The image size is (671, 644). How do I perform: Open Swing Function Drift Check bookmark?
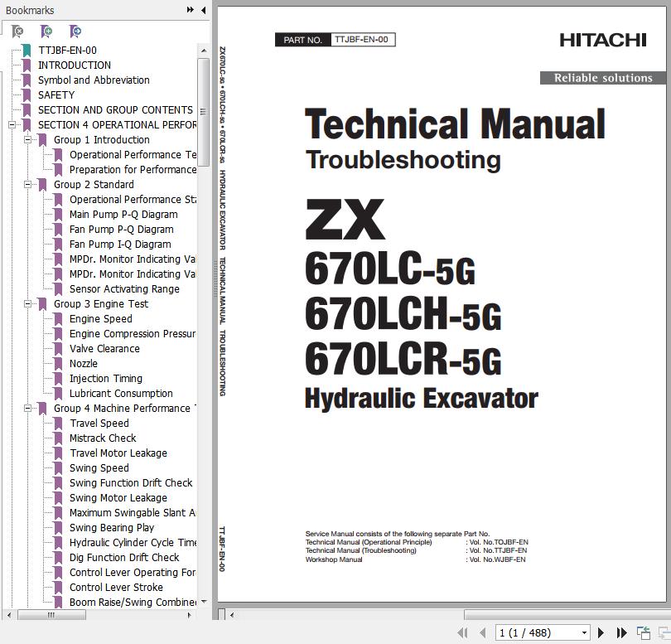[x=131, y=483]
